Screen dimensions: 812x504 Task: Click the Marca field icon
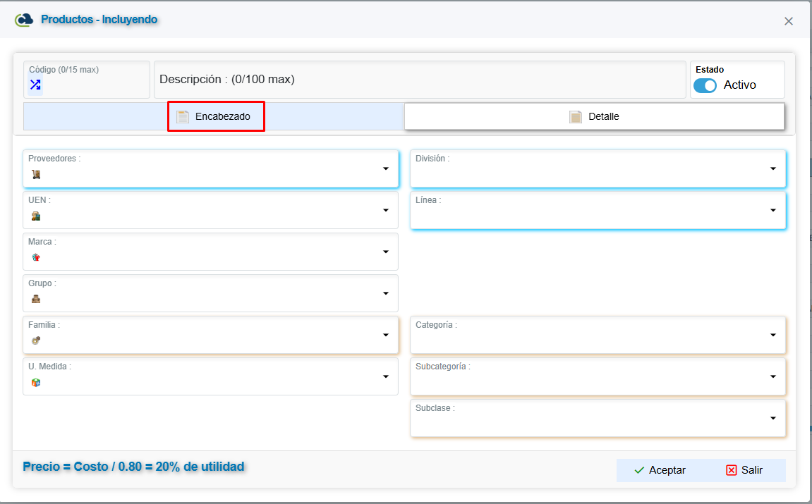(x=36, y=257)
